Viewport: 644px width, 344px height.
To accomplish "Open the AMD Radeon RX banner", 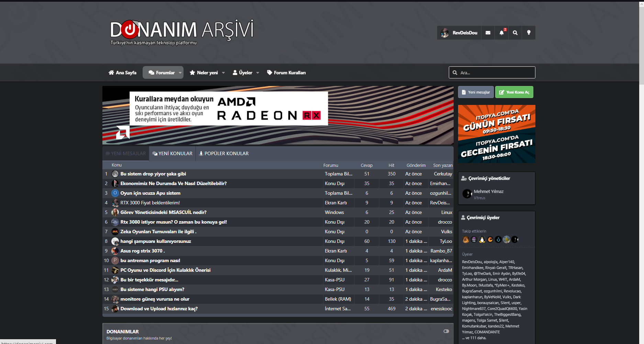I will pyautogui.click(x=278, y=115).
